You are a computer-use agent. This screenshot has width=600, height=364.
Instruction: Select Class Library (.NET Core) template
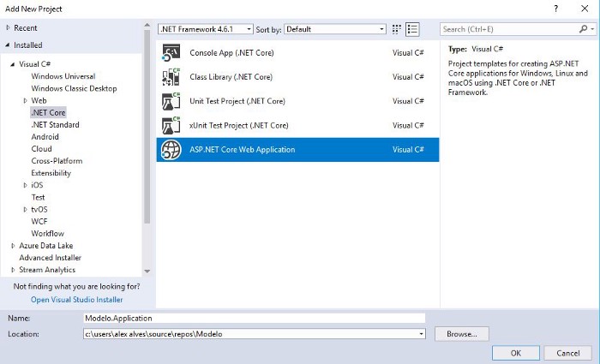tap(297, 77)
